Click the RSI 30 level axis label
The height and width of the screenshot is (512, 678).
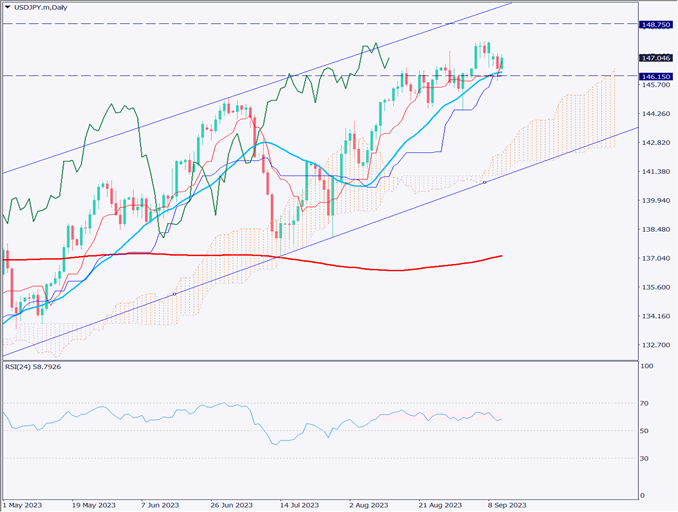[647, 458]
